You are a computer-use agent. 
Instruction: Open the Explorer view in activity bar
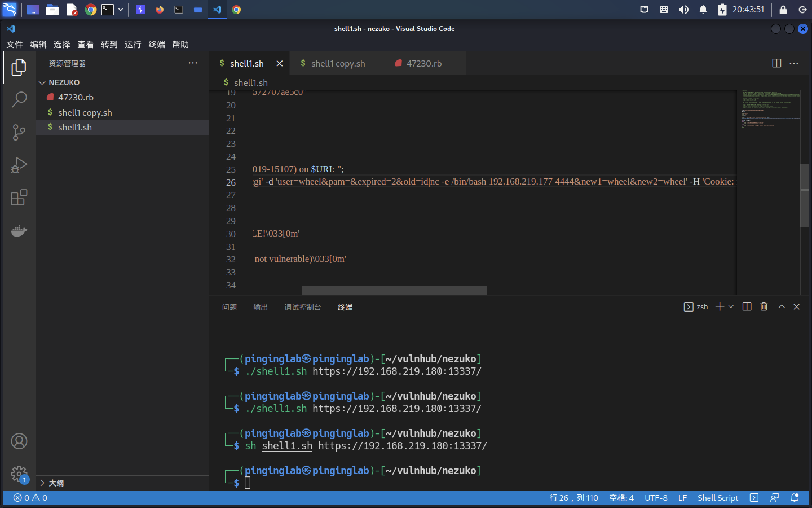[19, 67]
